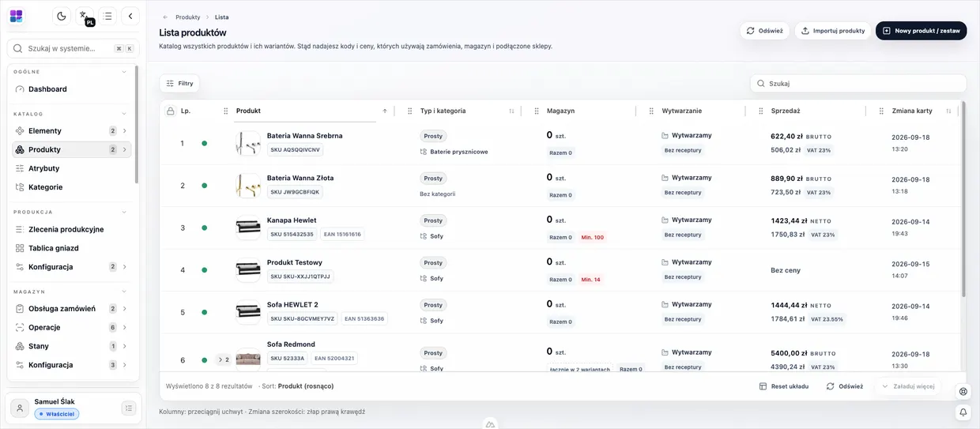Open the notifications bell icon
Image resolution: width=980 pixels, height=429 pixels.
pos(963,412)
